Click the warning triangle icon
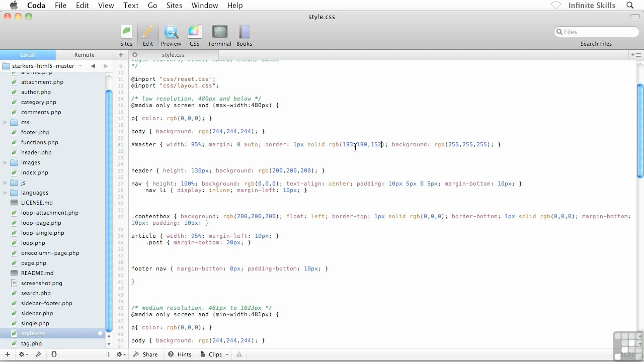The image size is (644, 362). click(239, 354)
